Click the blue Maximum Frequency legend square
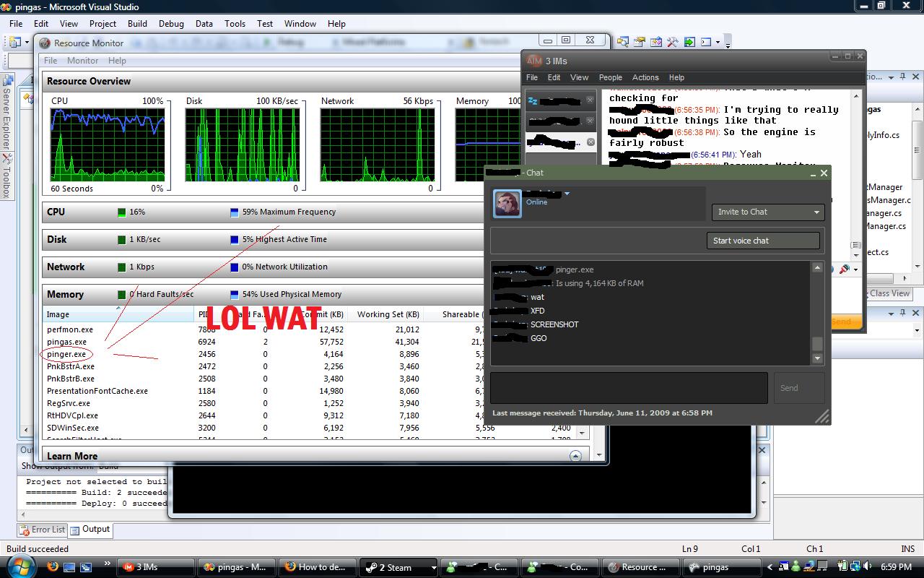Image resolution: width=924 pixels, height=578 pixels. pos(234,212)
